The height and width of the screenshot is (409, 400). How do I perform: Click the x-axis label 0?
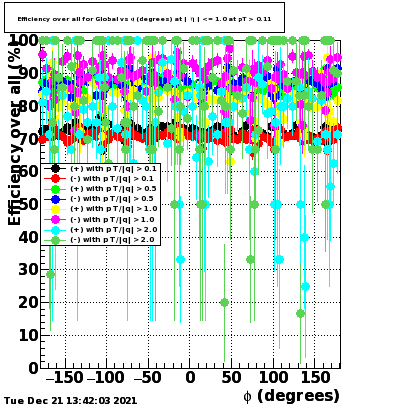190,378
